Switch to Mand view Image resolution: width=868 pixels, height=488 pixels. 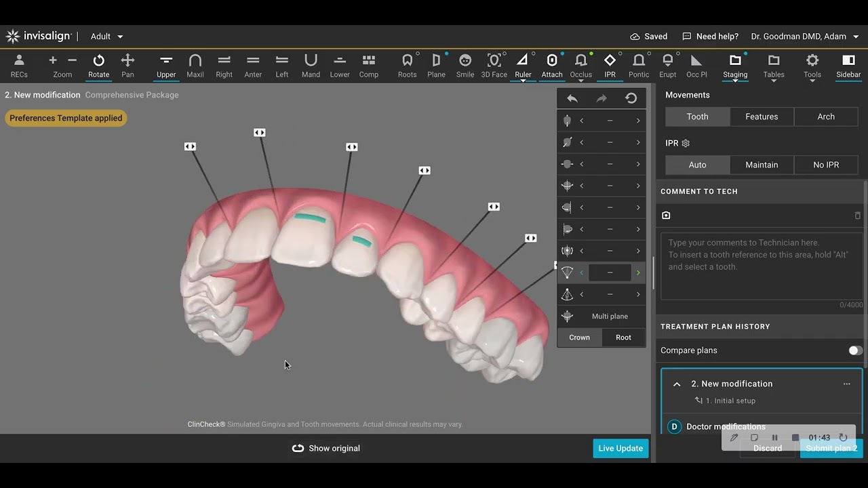pos(311,66)
